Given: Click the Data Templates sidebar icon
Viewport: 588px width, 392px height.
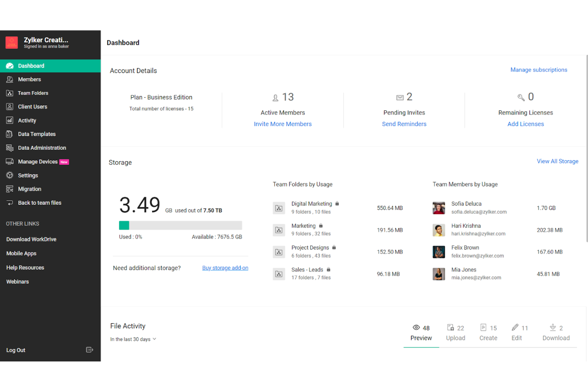Looking at the screenshot, I should click(x=10, y=134).
